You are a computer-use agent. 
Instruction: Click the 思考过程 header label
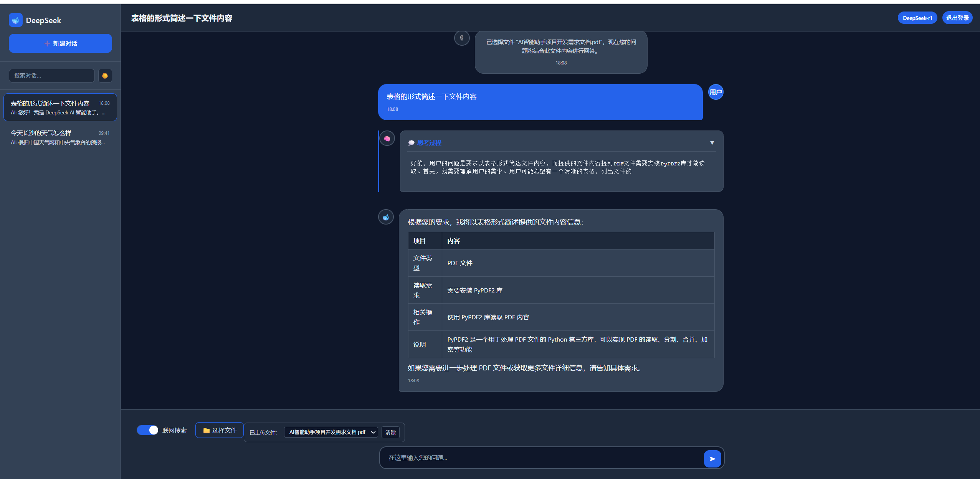429,143
